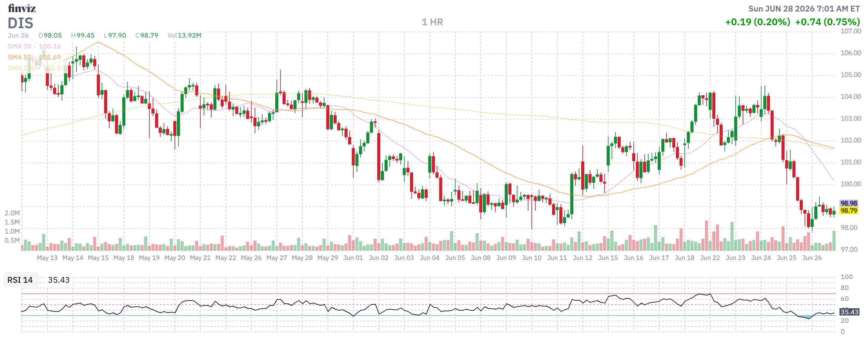The width and height of the screenshot is (868, 341).
Task: Click the Jun 09 date axis label
Action: point(506,258)
